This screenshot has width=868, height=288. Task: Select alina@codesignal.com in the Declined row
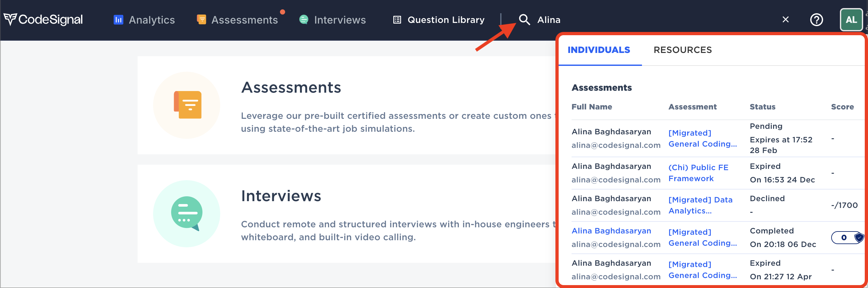pos(616,212)
